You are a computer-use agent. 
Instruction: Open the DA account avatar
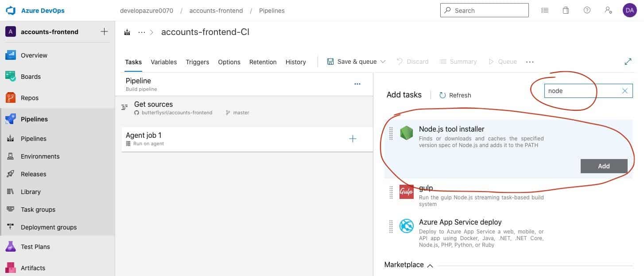629,10
